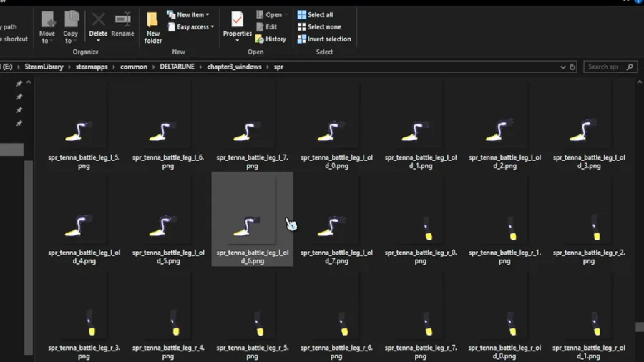Go to steamapps in address bar
The width and height of the screenshot is (644, 362).
(92, 67)
